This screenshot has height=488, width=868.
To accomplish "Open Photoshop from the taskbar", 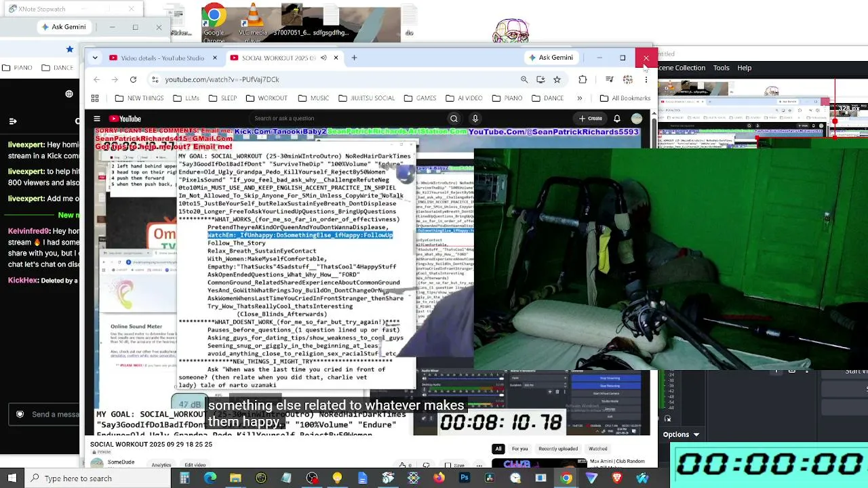I will click(464, 478).
